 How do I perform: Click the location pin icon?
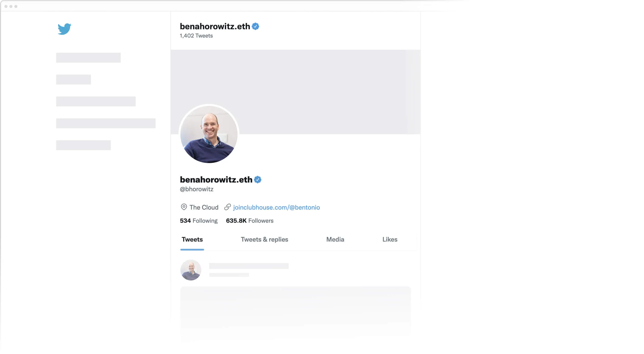(184, 207)
